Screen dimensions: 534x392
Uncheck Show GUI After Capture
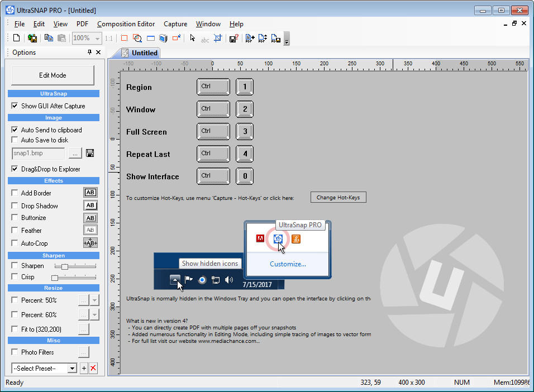click(15, 106)
